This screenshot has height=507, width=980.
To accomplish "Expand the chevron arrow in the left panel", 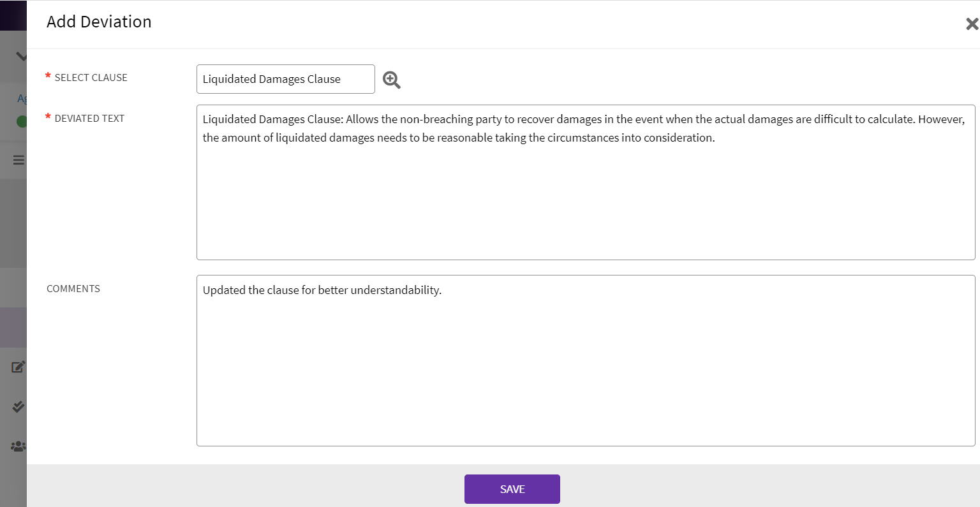I will pos(21,57).
